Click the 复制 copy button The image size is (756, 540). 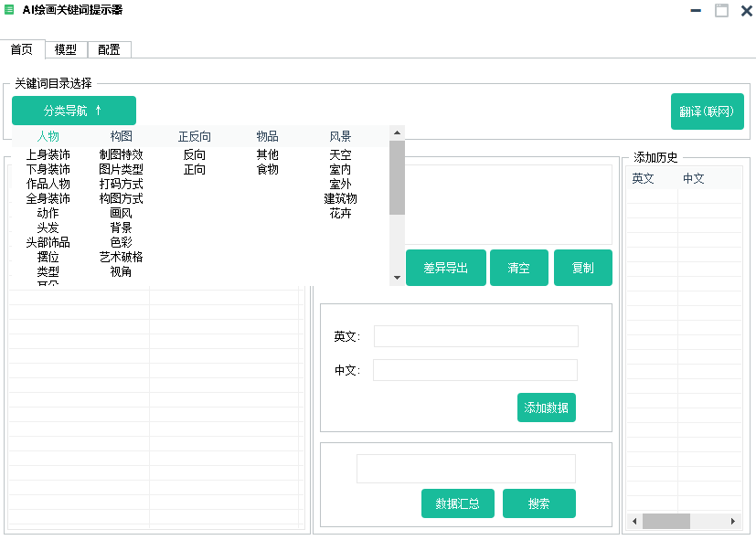(582, 267)
